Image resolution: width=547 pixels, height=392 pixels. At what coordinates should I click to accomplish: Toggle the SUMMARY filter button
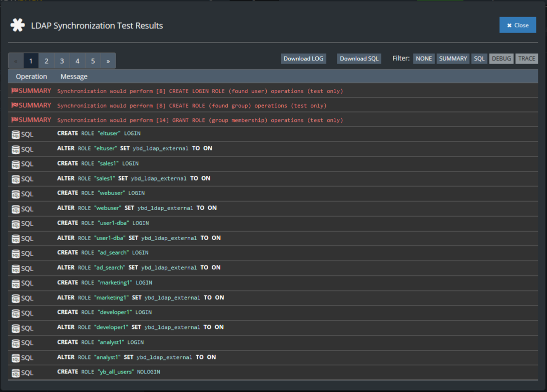click(453, 58)
